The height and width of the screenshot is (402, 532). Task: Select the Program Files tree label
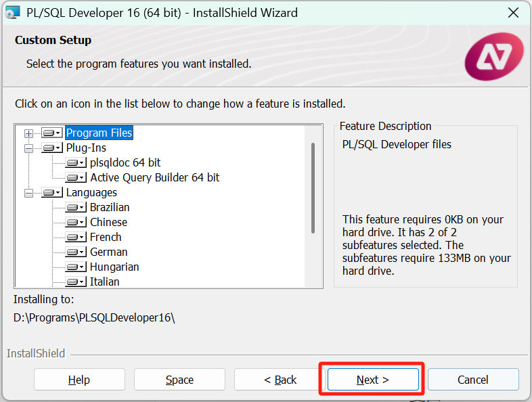click(99, 133)
